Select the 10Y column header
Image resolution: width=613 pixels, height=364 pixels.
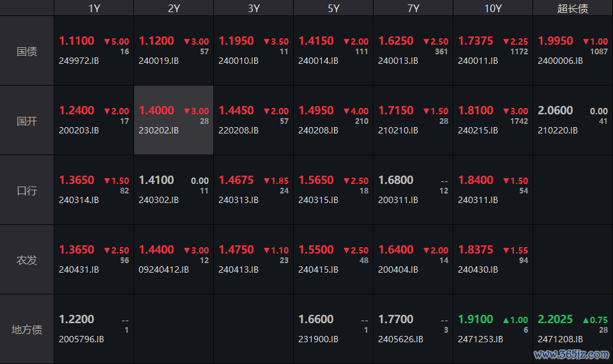[x=493, y=8]
